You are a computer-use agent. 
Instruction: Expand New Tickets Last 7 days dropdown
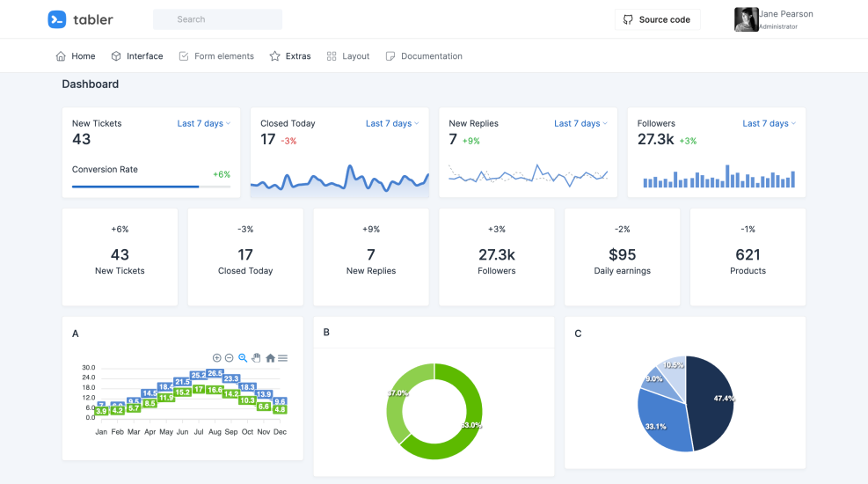point(204,124)
